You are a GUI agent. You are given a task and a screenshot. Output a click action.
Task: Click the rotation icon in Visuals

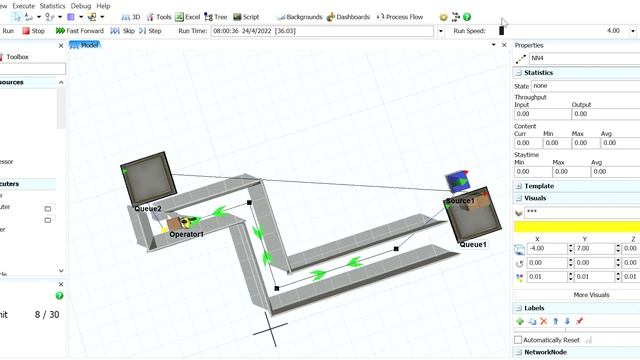[520, 263]
